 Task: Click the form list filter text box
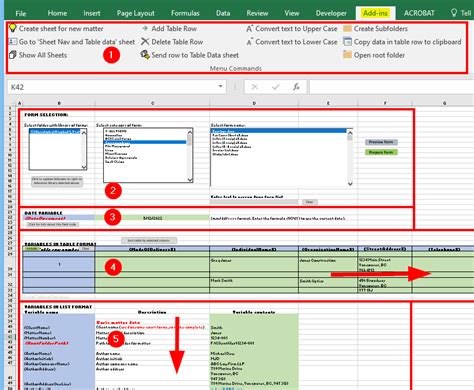point(254,202)
